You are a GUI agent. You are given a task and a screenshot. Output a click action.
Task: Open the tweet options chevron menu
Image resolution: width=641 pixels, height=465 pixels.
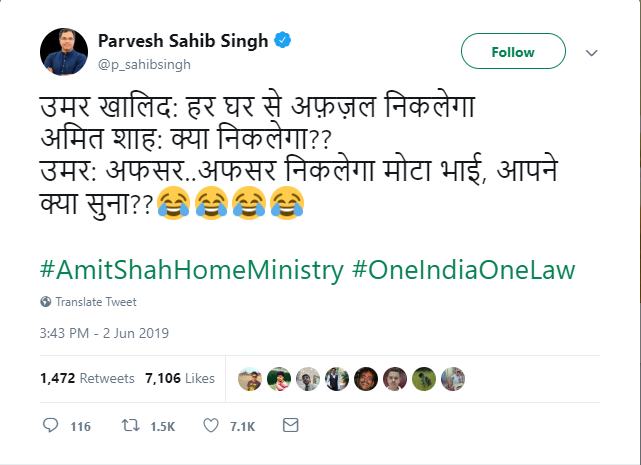pos(591,53)
